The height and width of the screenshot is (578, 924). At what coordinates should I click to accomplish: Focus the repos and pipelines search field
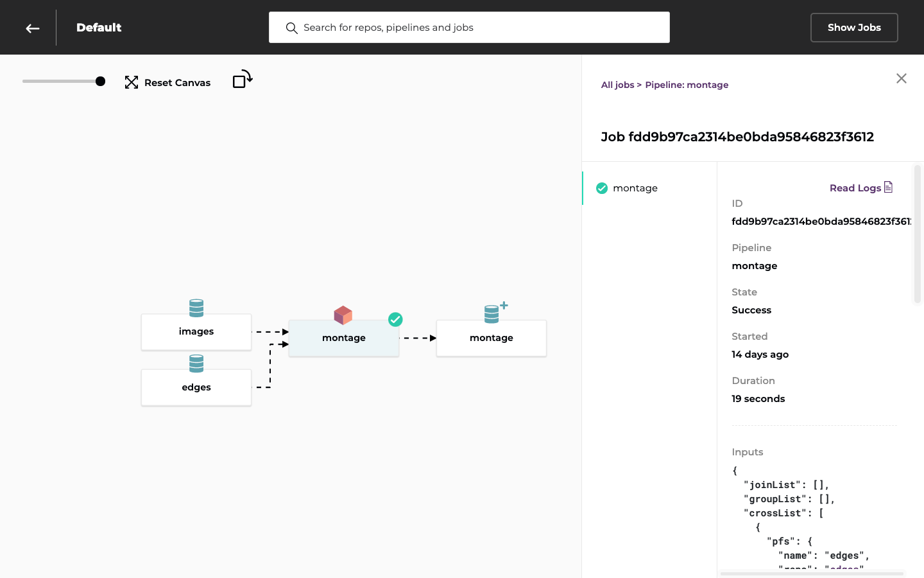pos(469,28)
